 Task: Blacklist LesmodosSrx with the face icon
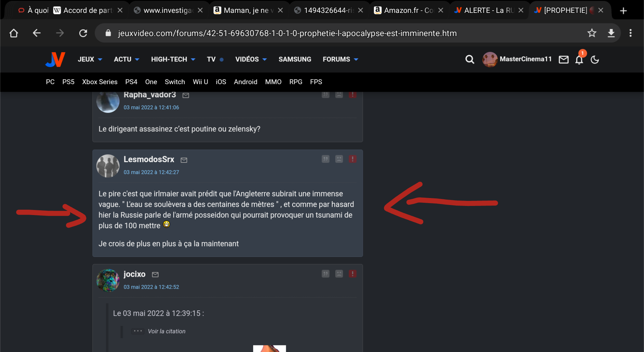[339, 159]
